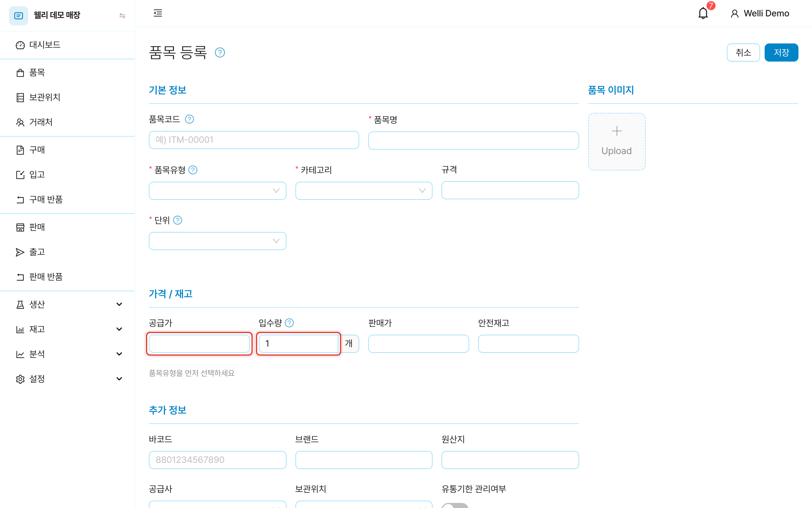The image size is (812, 508).
Task: Open the 단위 dropdown
Action: click(x=217, y=241)
